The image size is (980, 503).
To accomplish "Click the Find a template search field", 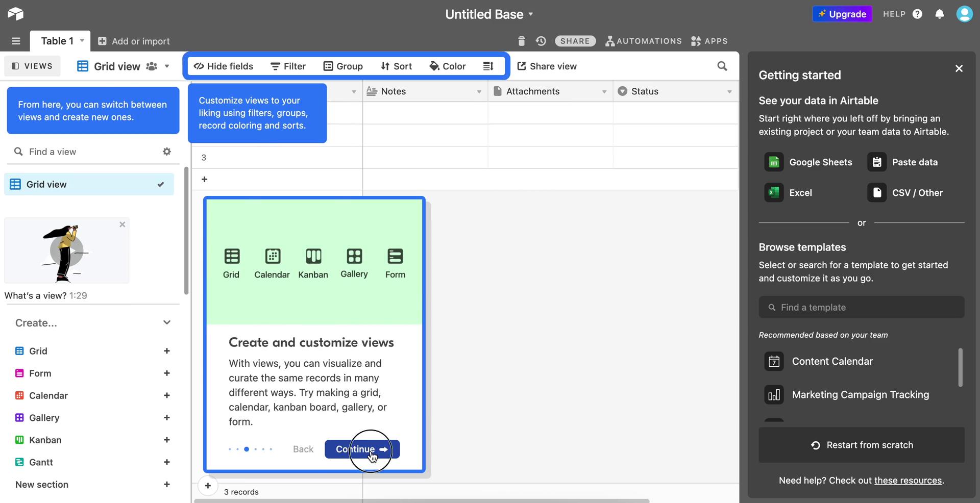I will click(x=862, y=307).
